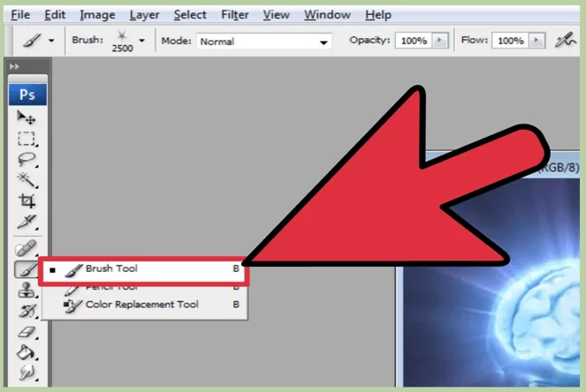Open the Flow slider arrow
Viewport: 586px width, 392px height.
coord(537,40)
